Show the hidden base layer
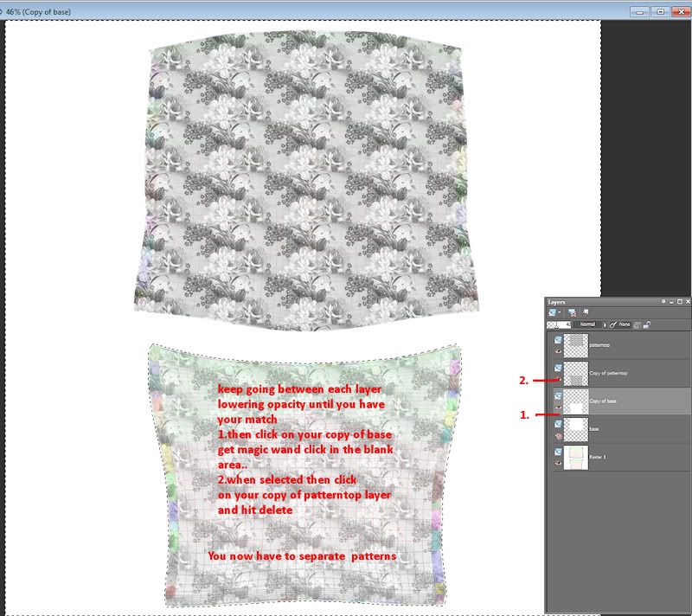Screen dimensions: 692x616 [558, 434]
